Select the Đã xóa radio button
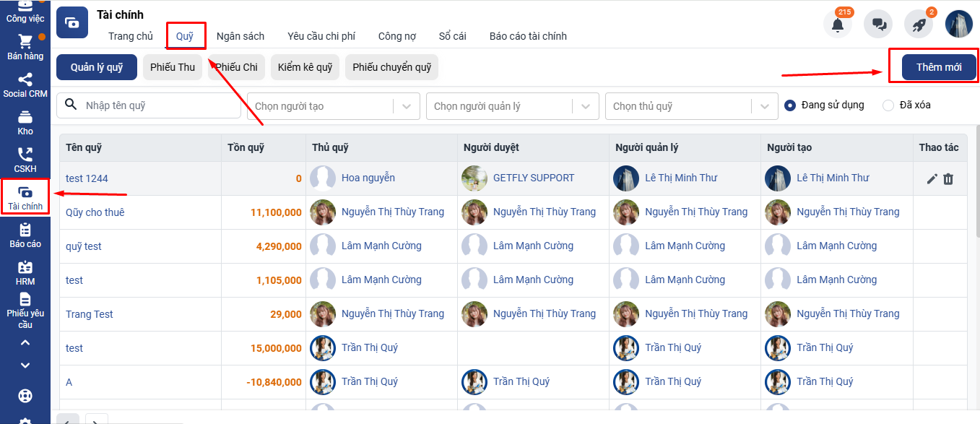Viewport: 980px width, 424px height. 888,105
